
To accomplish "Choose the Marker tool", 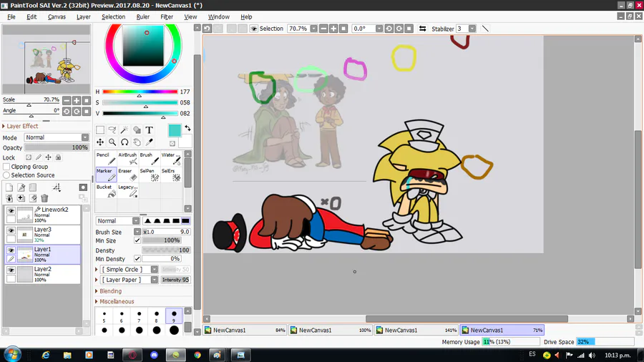I will pyautogui.click(x=106, y=175).
